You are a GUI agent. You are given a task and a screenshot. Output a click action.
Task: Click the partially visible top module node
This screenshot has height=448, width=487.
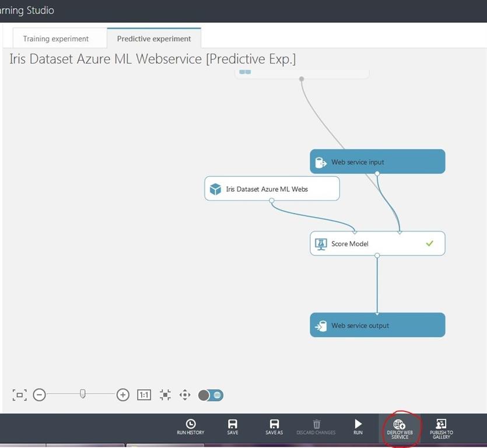coord(302,73)
